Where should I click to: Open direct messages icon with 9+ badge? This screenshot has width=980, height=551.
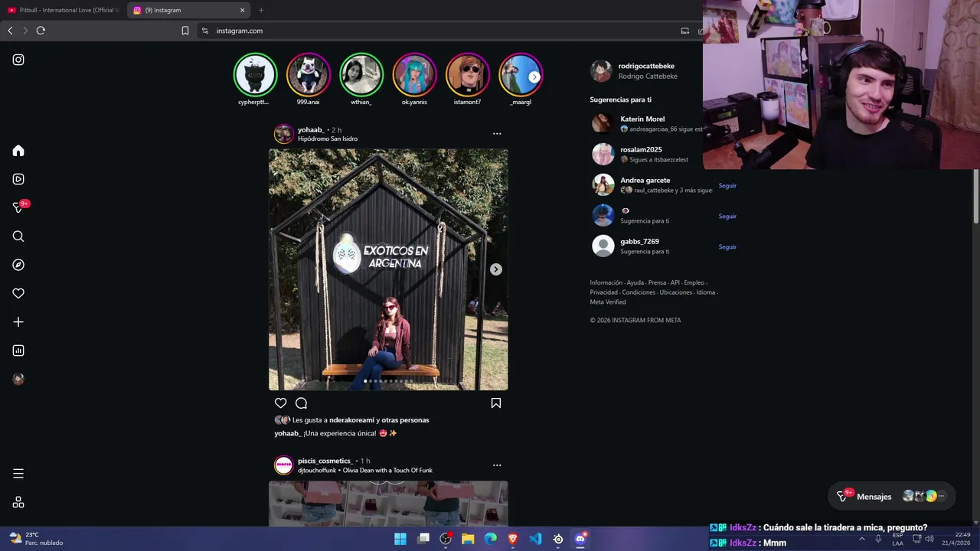(18, 207)
